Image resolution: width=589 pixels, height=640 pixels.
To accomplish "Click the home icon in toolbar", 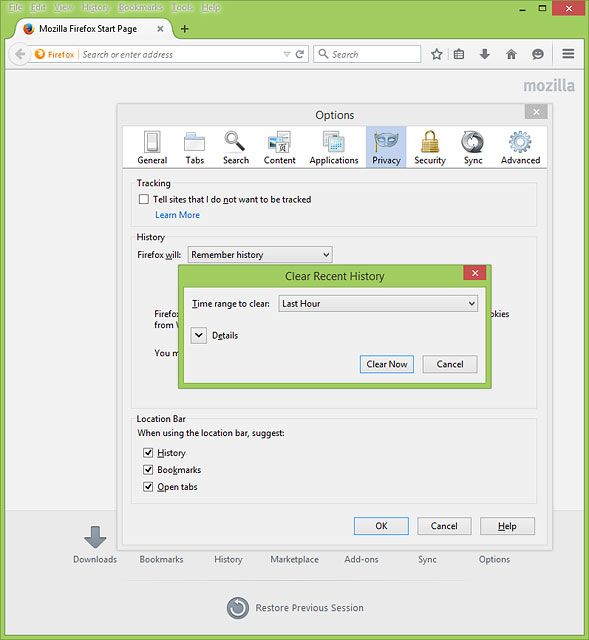I will click(511, 54).
